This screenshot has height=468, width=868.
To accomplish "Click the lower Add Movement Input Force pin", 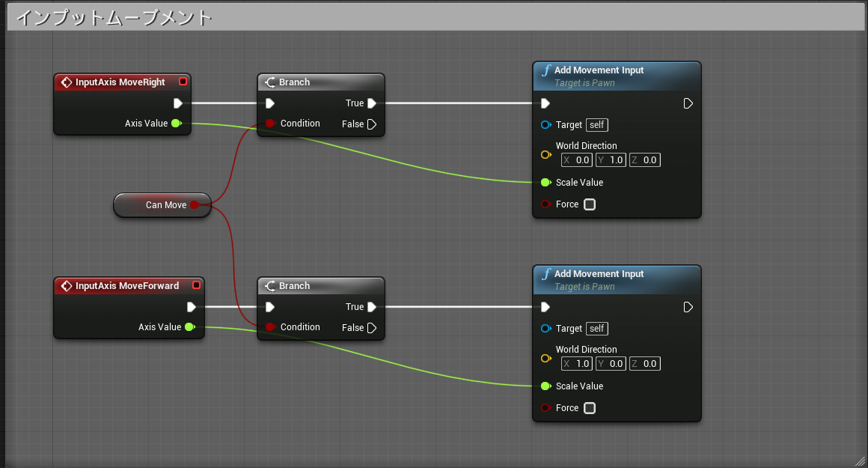I will click(545, 408).
